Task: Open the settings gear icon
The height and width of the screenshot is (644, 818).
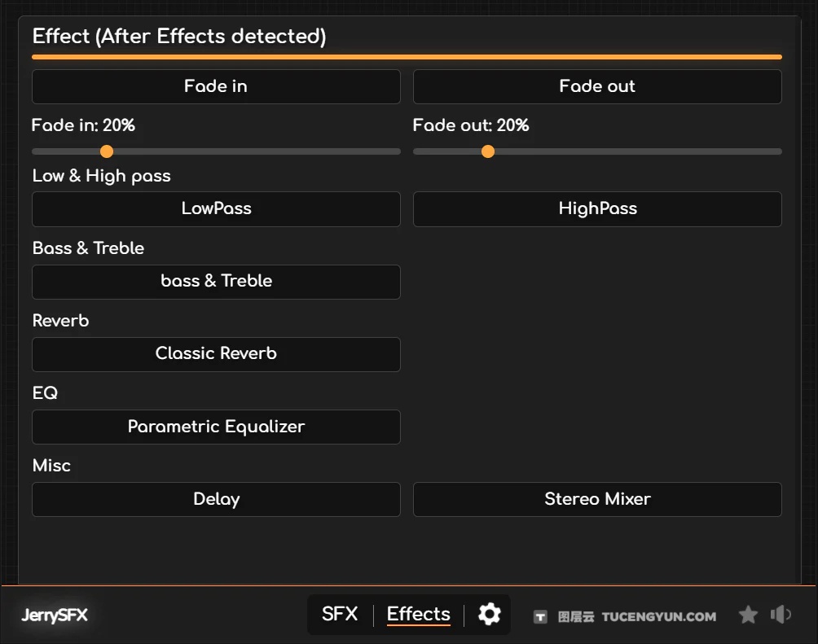Action: click(490, 614)
